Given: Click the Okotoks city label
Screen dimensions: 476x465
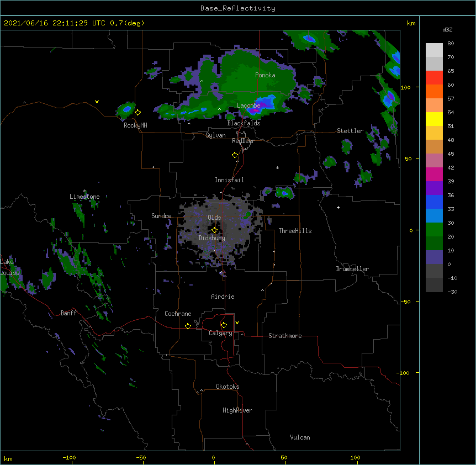Looking at the screenshot, I should click(x=228, y=387).
